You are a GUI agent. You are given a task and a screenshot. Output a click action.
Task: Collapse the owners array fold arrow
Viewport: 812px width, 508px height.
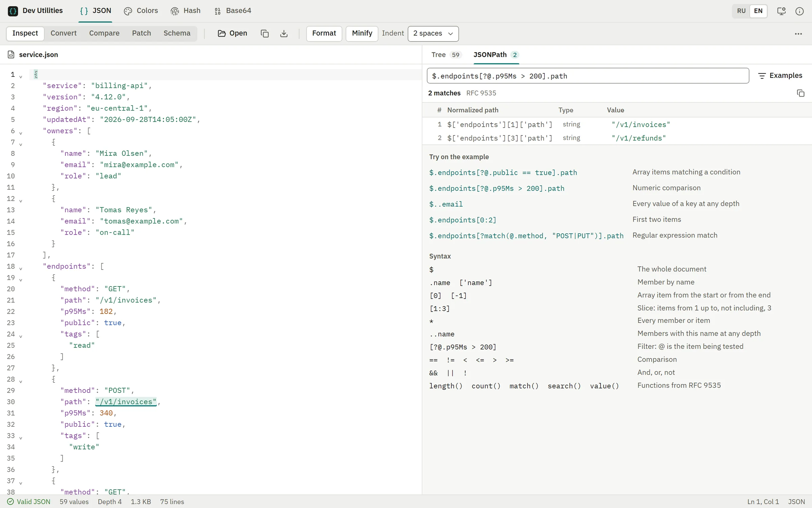[x=21, y=133]
